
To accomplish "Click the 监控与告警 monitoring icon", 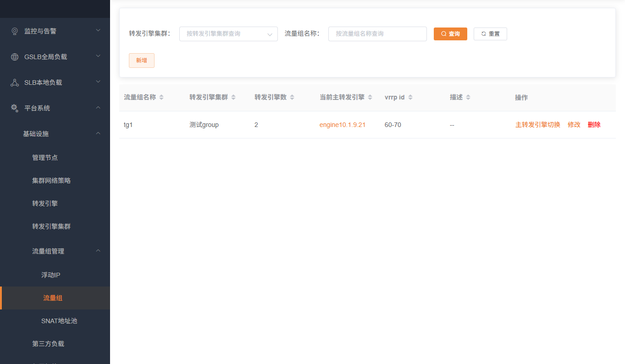I will click(x=14, y=31).
